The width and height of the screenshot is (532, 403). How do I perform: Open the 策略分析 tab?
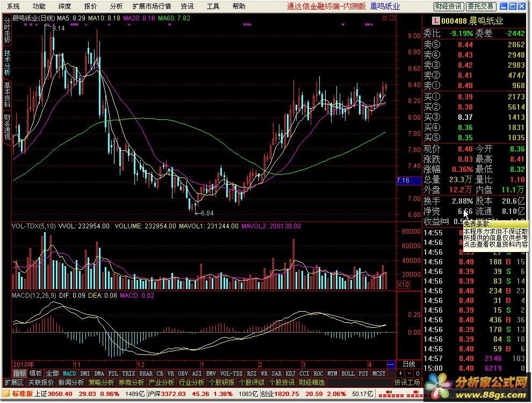[x=101, y=383]
